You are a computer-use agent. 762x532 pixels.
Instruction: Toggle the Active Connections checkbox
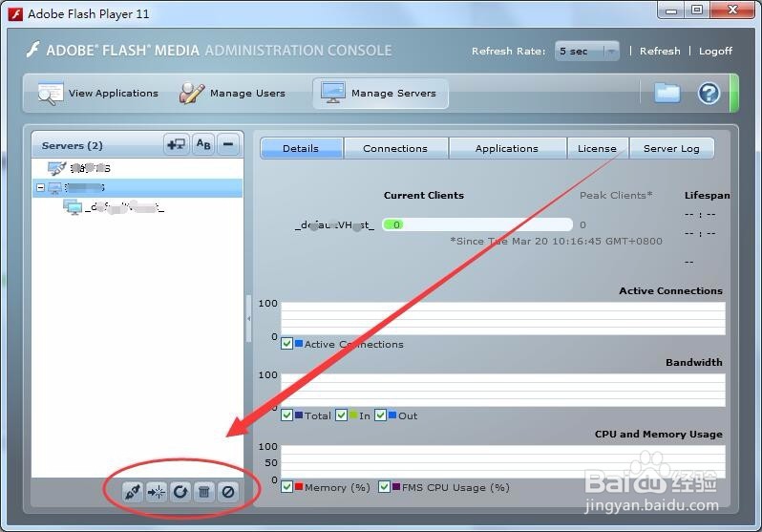[286, 344]
